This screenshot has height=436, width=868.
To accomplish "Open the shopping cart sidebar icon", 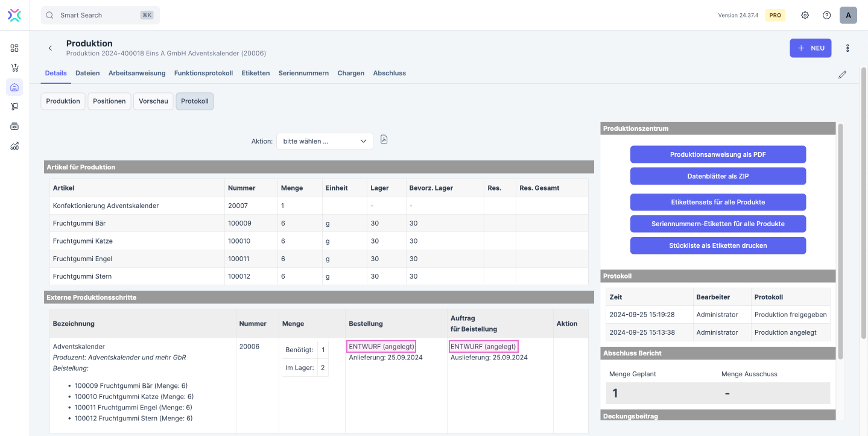I will click(x=14, y=68).
